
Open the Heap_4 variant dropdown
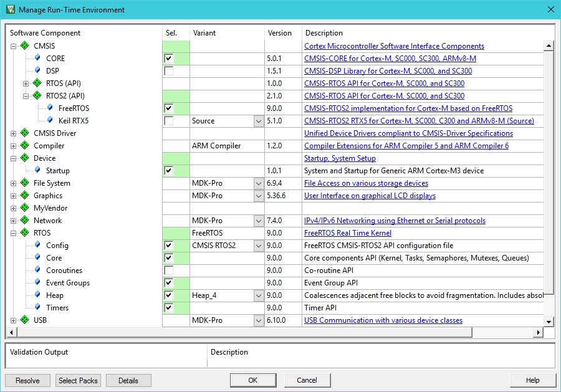259,295
